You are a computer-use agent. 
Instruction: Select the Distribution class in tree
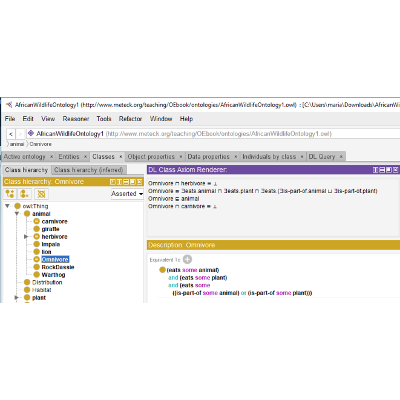click(47, 282)
